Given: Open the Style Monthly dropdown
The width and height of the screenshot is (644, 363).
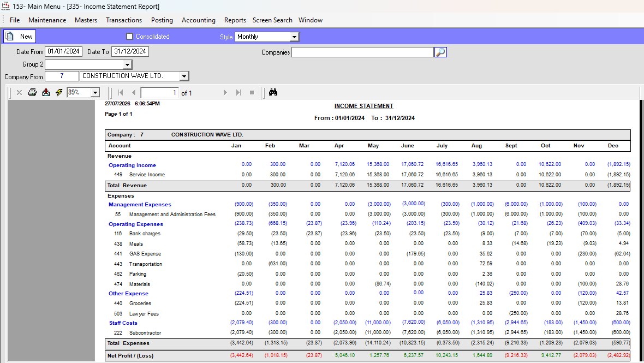Looking at the screenshot, I should click(x=294, y=37).
